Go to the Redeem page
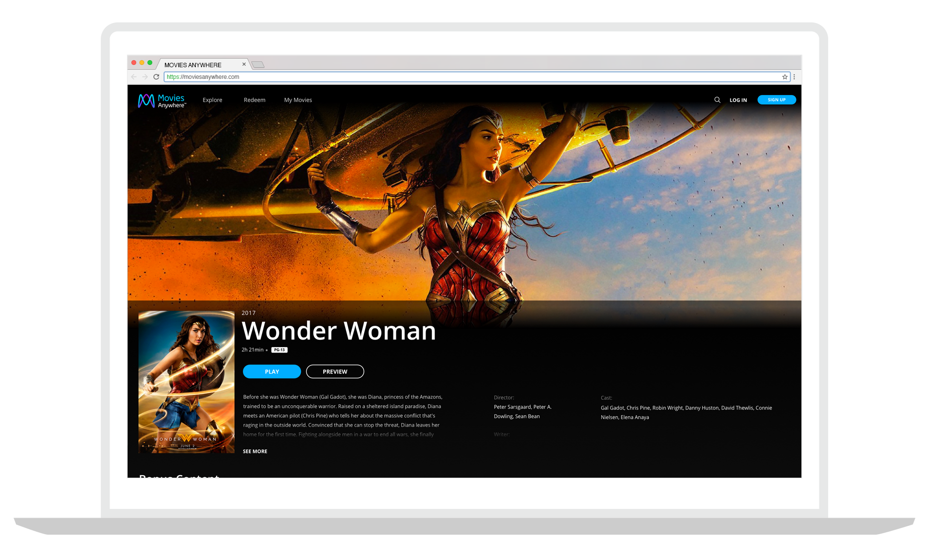The image size is (928, 560). [x=255, y=100]
